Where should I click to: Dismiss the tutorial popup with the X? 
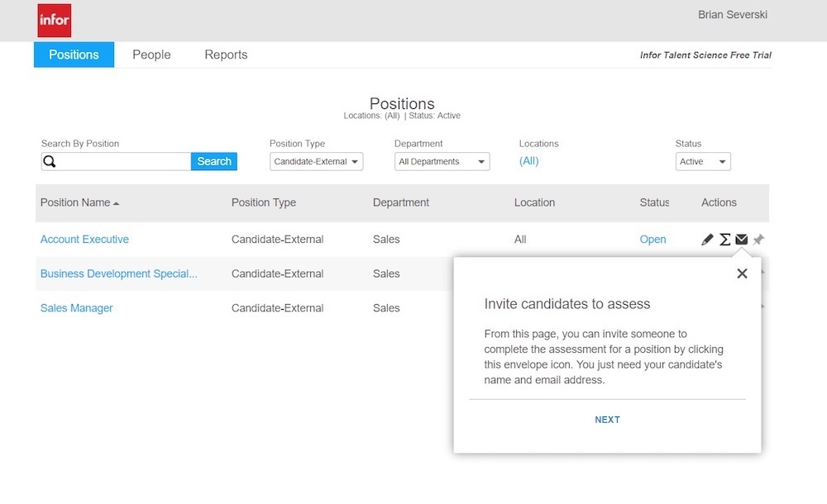click(x=742, y=273)
